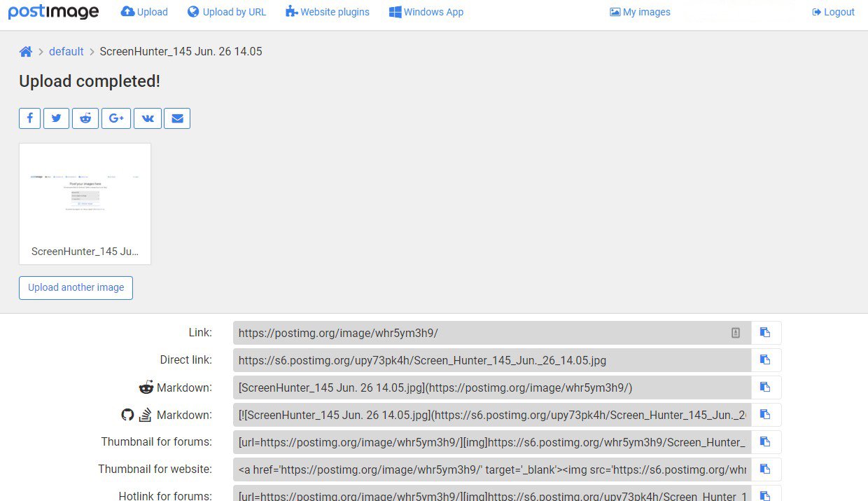
Task: Open Upload by URL
Action: (227, 12)
